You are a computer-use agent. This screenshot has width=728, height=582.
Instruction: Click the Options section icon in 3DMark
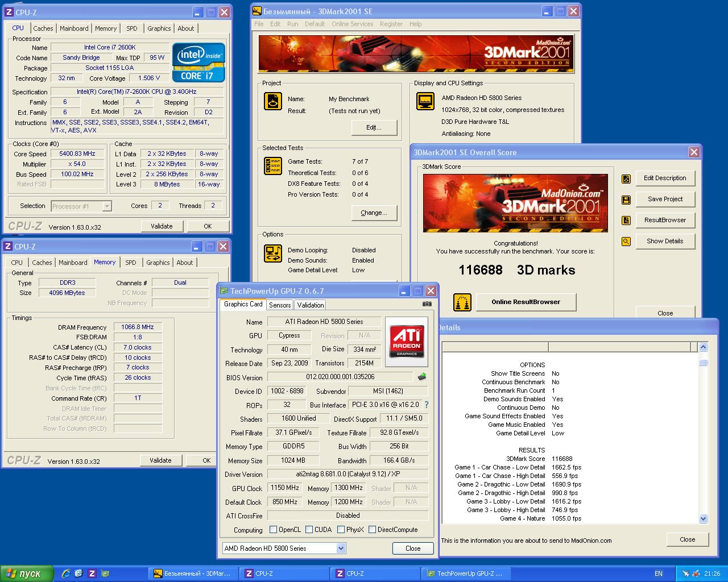273,253
